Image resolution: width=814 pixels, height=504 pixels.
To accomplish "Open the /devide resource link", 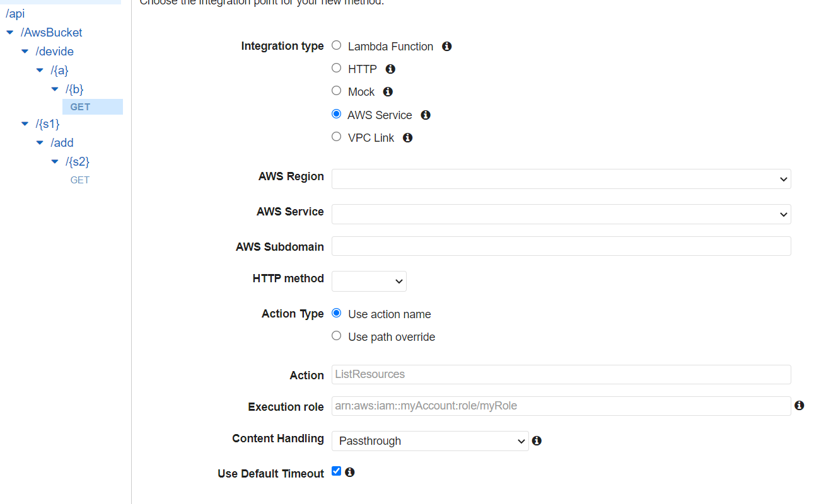I will pos(55,51).
